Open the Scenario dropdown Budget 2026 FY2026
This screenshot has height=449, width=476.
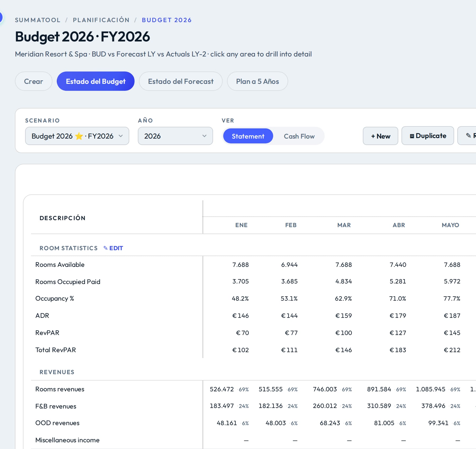point(77,136)
